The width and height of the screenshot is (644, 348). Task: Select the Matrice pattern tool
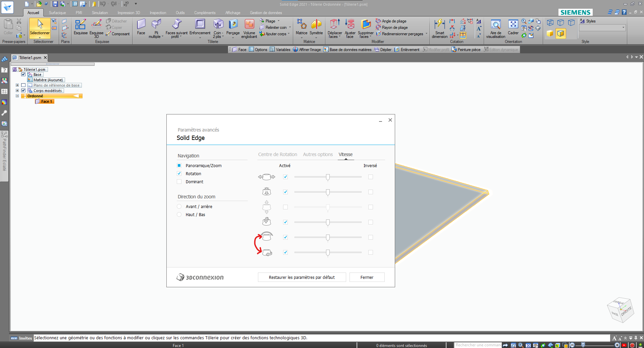302,28
